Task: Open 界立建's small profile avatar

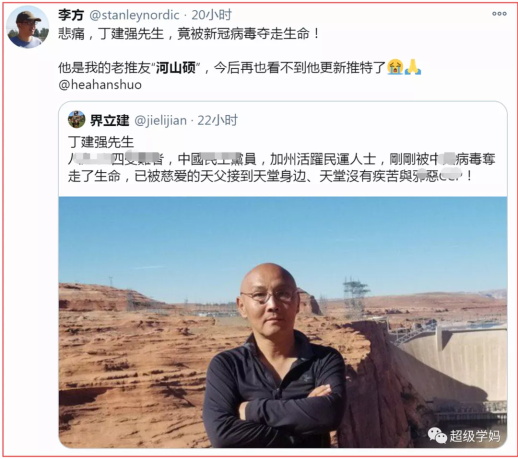Action: click(x=76, y=119)
